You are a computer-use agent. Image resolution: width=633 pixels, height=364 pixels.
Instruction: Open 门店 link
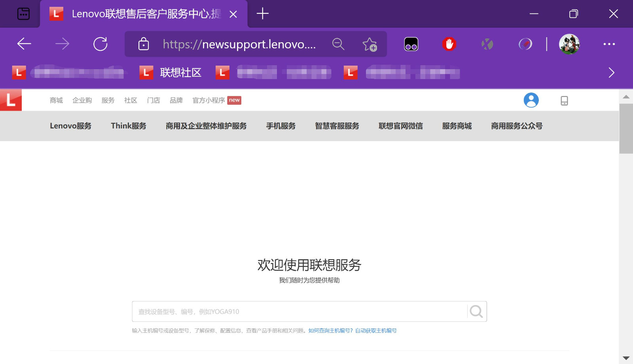pos(154,100)
